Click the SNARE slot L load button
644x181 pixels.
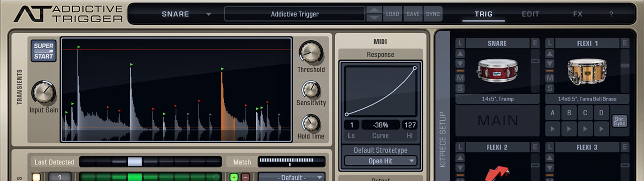tap(460, 43)
